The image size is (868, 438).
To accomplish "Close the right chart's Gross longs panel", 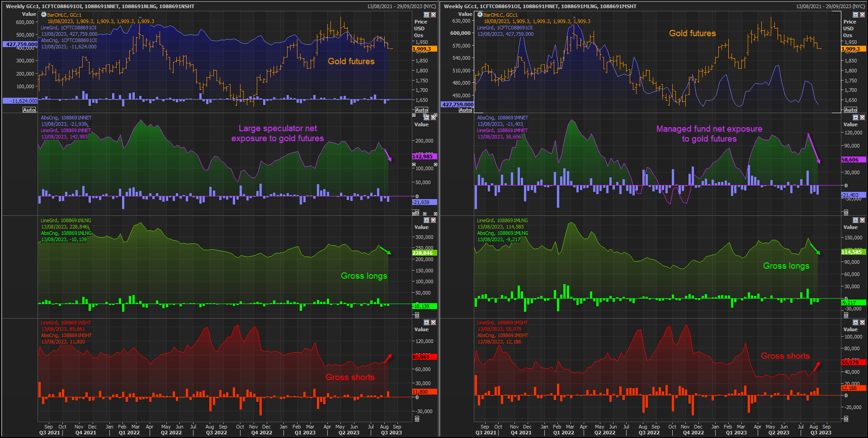I will pos(862,220).
